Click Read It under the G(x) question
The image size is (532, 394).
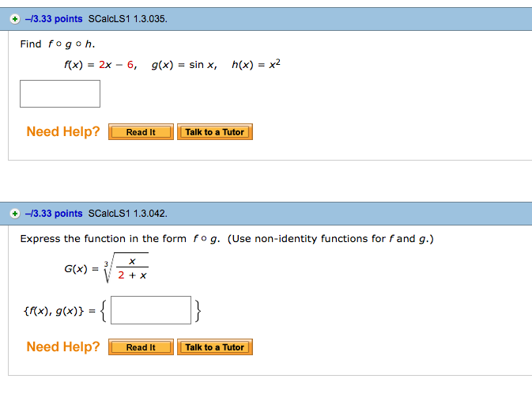click(141, 347)
